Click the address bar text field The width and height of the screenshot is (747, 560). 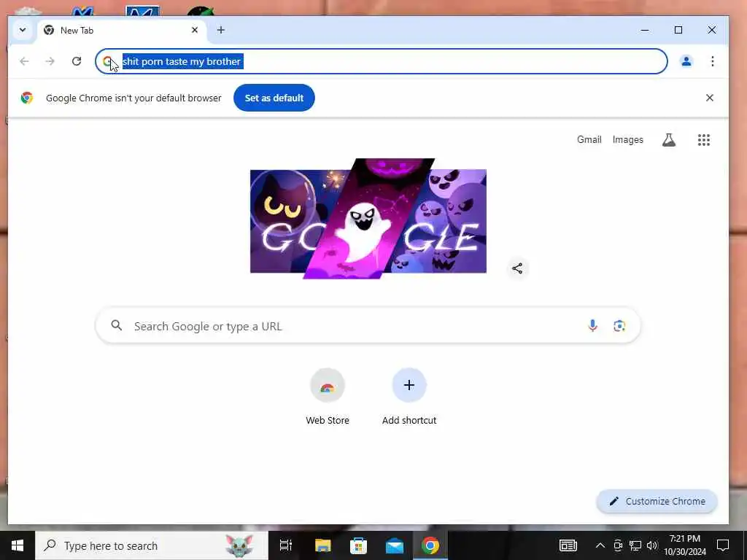(x=381, y=61)
